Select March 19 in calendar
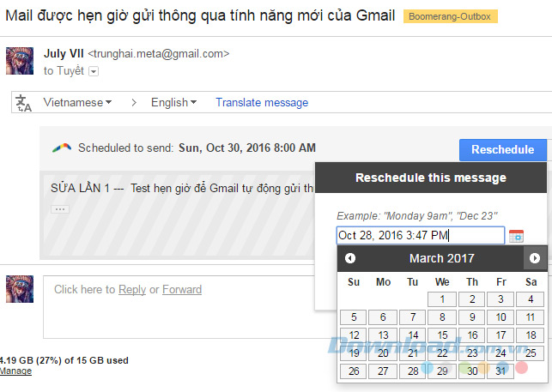 354,353
